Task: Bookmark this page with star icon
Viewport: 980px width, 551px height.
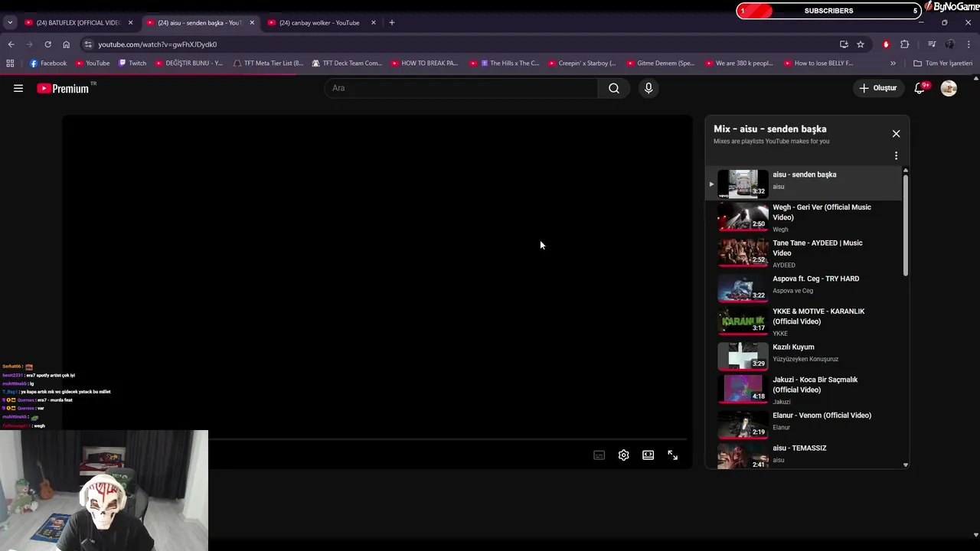Action: point(861,44)
